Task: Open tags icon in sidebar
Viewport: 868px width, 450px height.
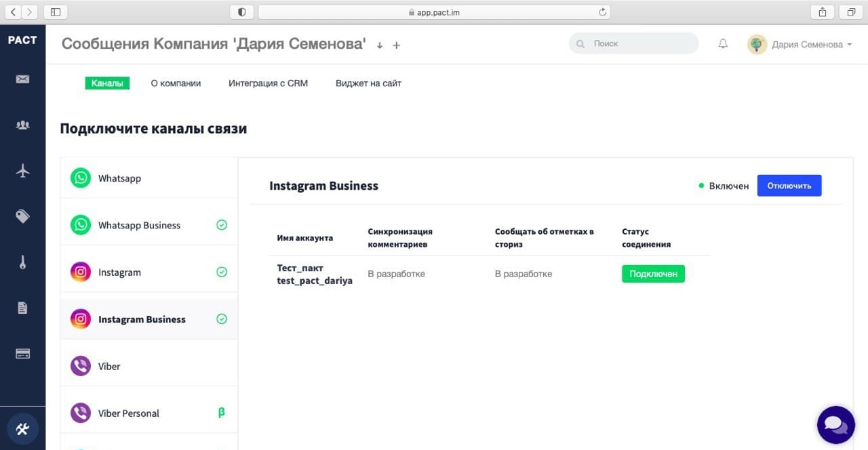Action: click(x=22, y=216)
